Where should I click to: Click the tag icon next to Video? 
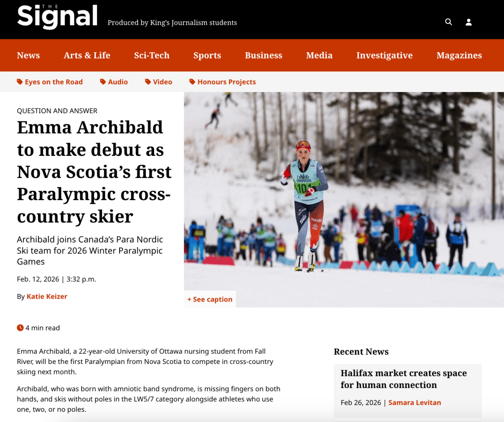click(x=148, y=82)
